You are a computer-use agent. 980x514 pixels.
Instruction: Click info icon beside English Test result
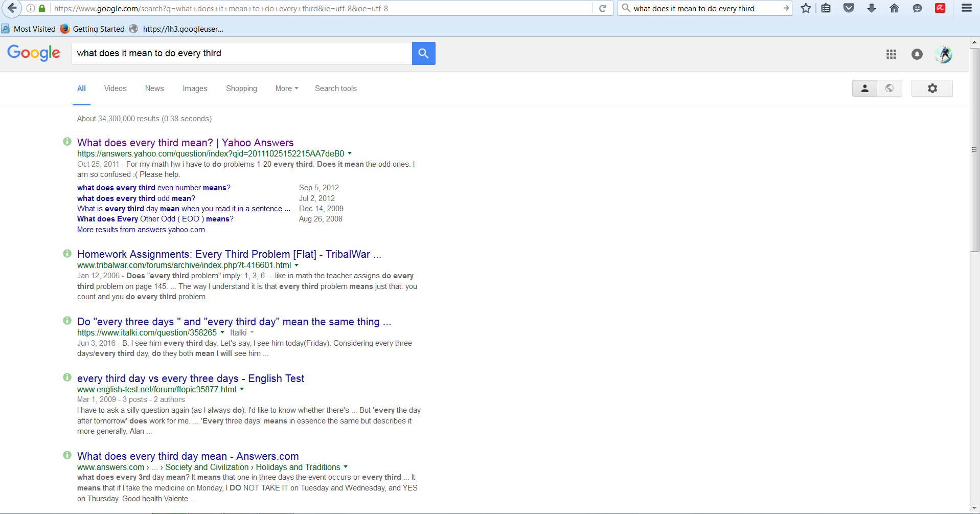tap(67, 377)
